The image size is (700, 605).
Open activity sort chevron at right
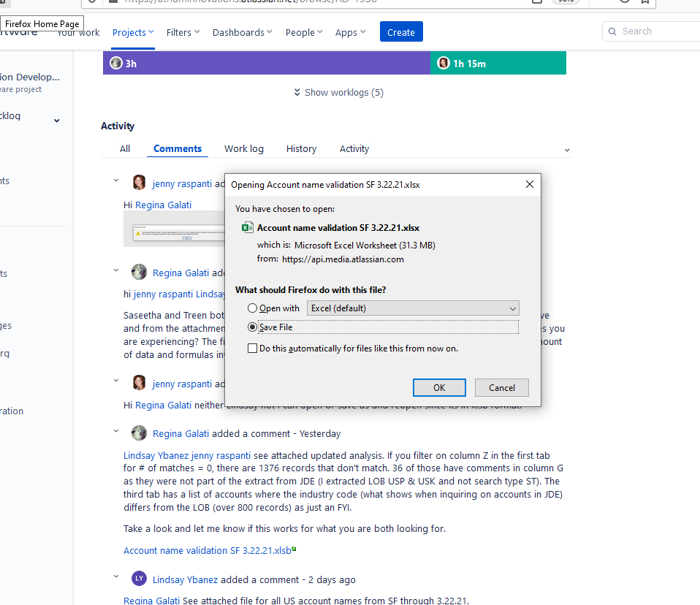tap(567, 150)
